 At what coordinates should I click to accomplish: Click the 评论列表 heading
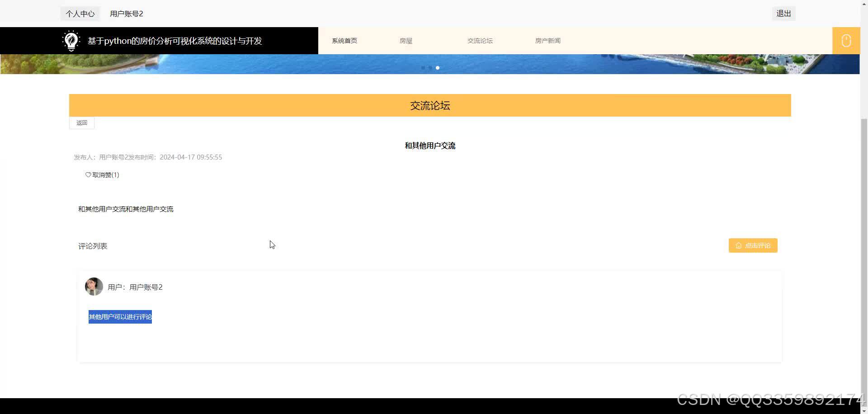pos(93,246)
